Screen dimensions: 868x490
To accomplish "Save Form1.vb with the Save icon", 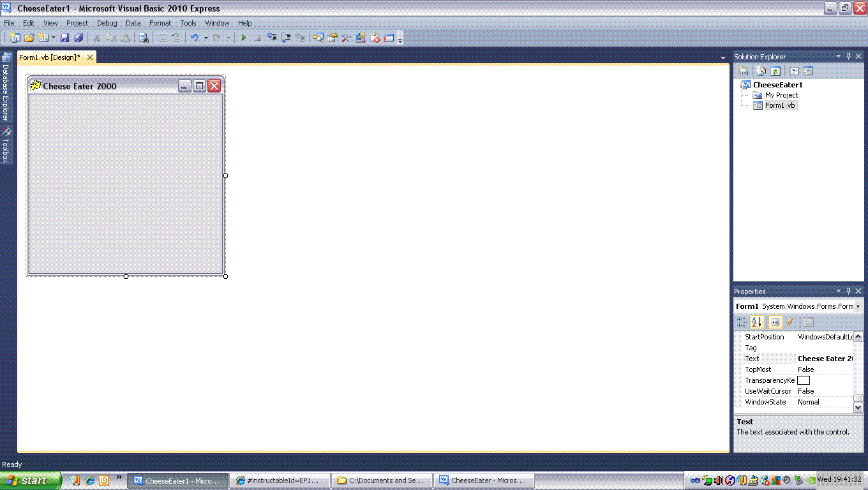I will point(64,38).
